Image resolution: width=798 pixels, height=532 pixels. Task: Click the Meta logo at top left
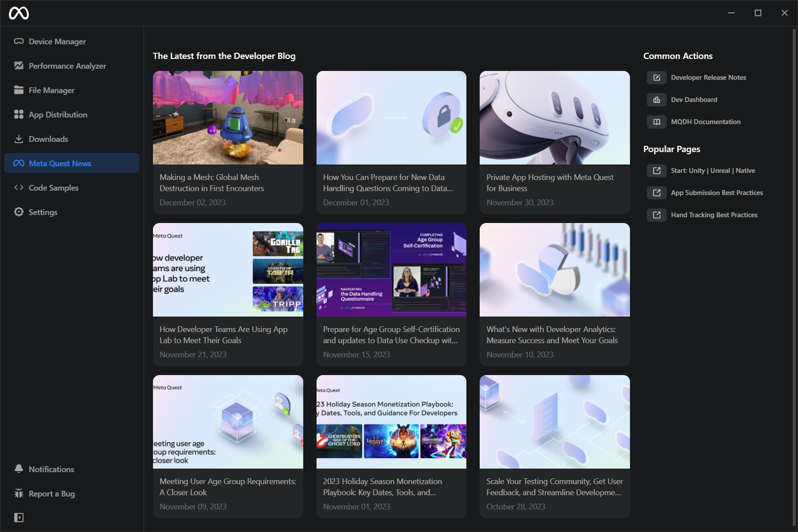[x=18, y=12]
